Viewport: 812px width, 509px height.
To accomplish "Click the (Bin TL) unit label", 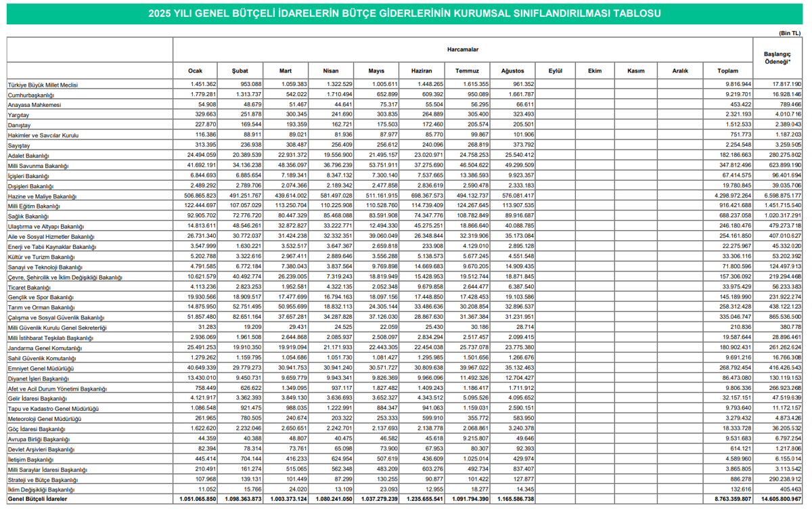I will [790, 32].
